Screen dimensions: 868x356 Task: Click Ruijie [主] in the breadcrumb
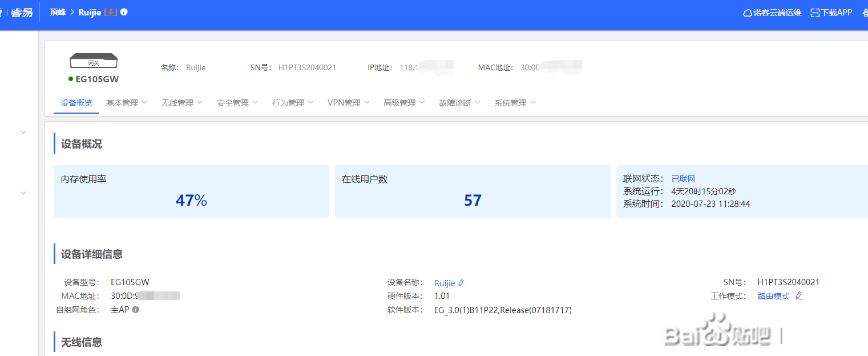click(x=98, y=12)
